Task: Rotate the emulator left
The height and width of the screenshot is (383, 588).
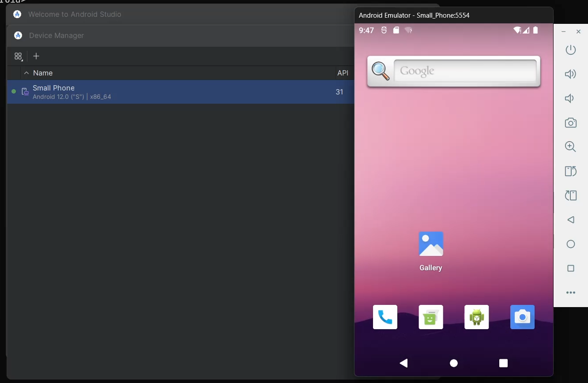Action: coord(570,171)
